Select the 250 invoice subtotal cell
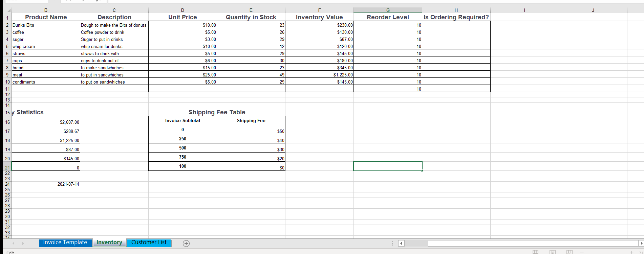 [x=183, y=139]
